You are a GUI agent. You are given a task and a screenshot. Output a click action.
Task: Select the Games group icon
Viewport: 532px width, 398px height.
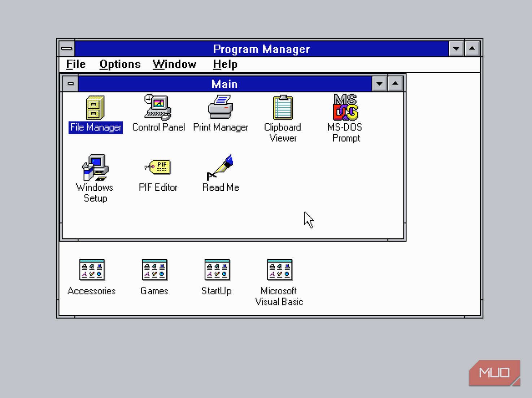154,270
